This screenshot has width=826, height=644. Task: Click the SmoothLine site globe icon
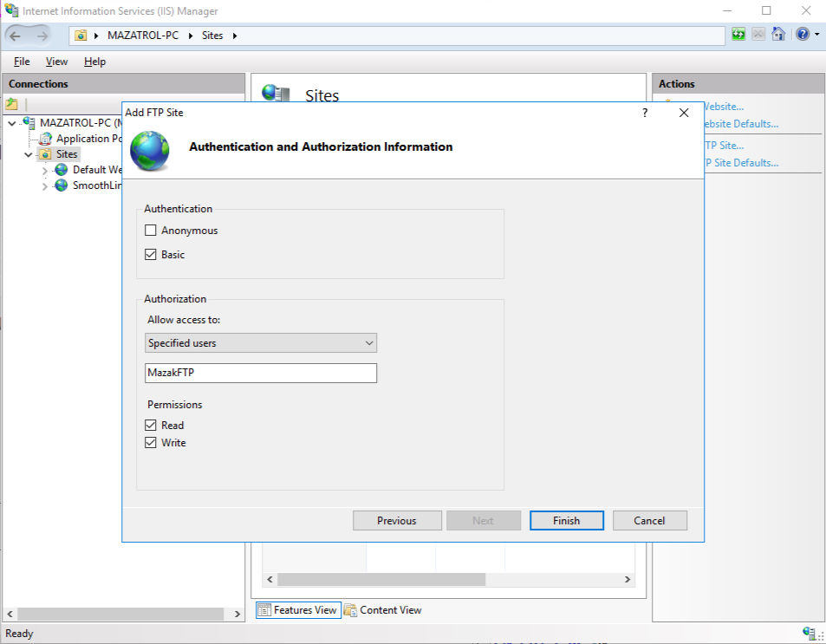pos(62,185)
